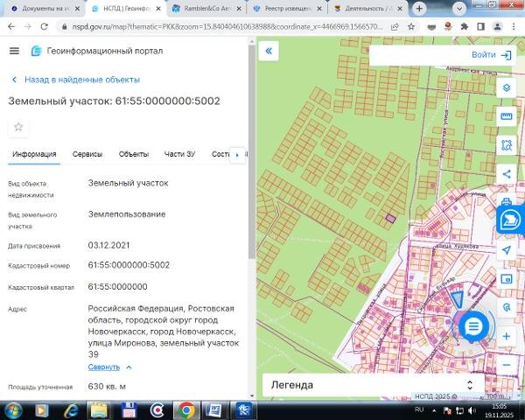
Task: Open the blue assistant widget
Action: click(x=510, y=220)
